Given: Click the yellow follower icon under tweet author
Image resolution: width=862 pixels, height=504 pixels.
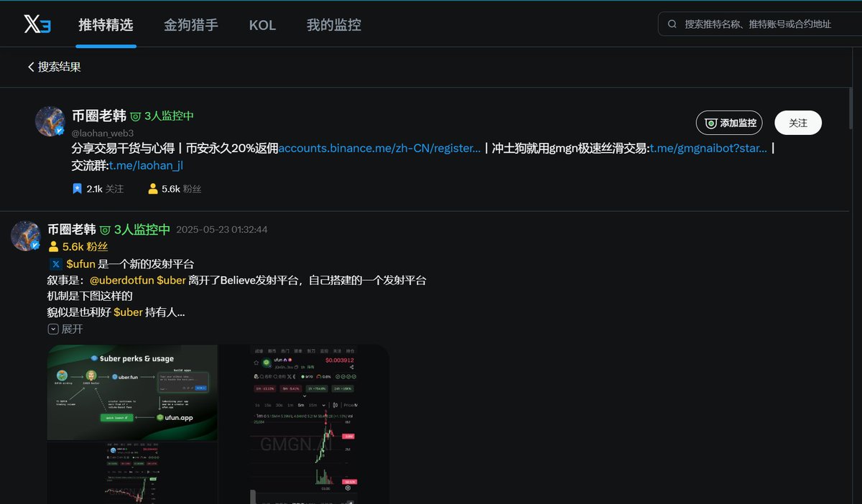Looking at the screenshot, I should (x=53, y=246).
